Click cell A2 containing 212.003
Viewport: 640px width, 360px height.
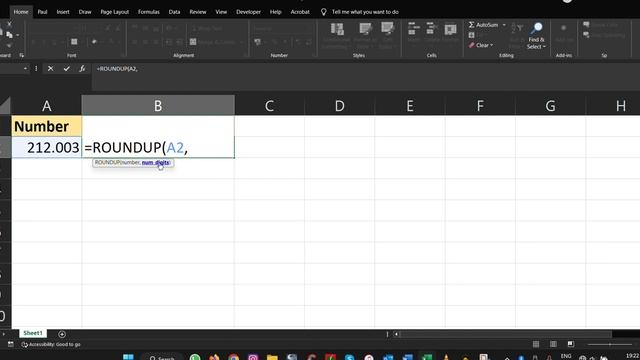pyautogui.click(x=47, y=147)
